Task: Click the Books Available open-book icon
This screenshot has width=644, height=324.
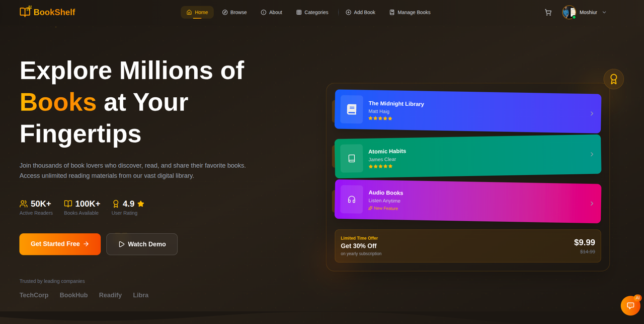Action: tap(68, 204)
